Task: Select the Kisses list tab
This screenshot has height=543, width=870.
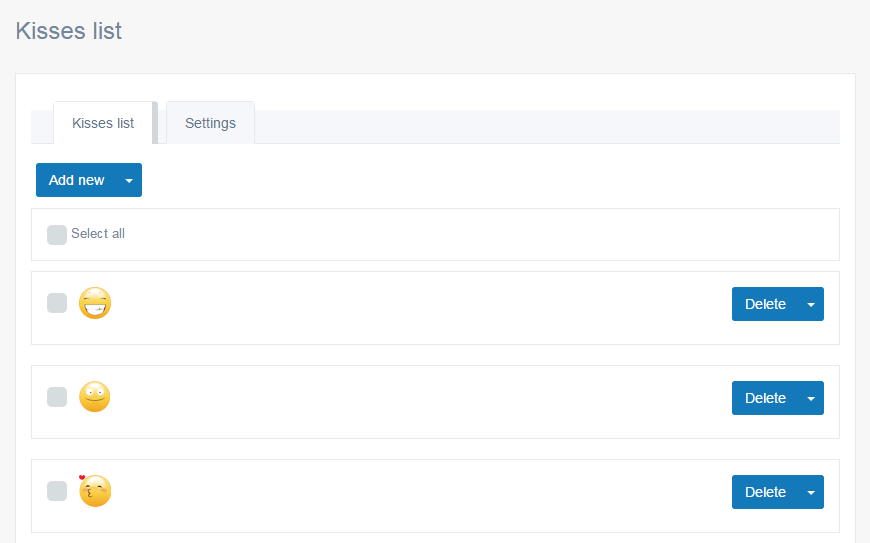Action: point(103,123)
